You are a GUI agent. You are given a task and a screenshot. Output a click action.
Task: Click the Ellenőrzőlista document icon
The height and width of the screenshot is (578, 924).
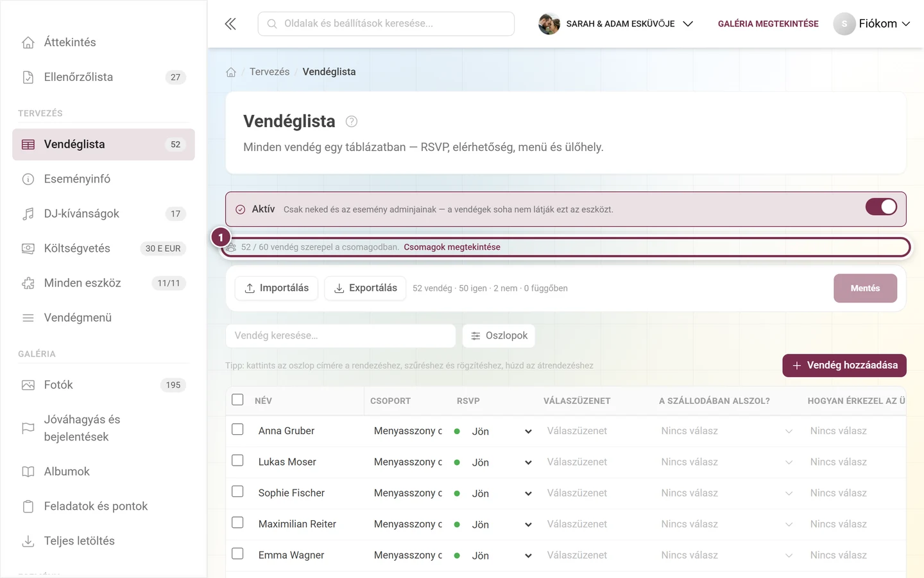28,77
